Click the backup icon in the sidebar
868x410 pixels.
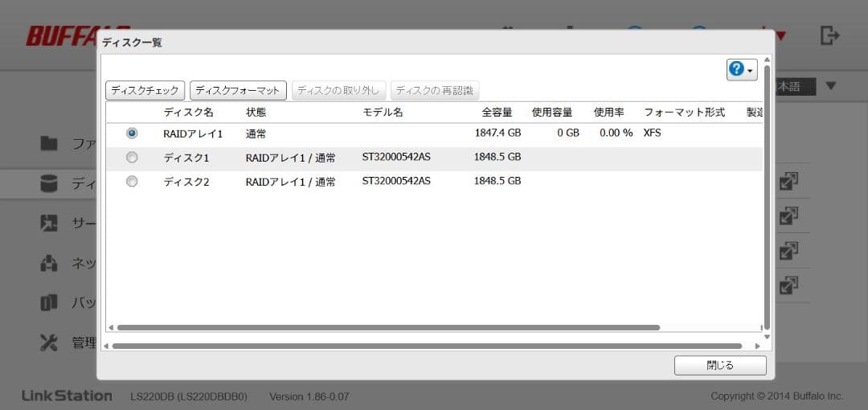click(x=49, y=302)
